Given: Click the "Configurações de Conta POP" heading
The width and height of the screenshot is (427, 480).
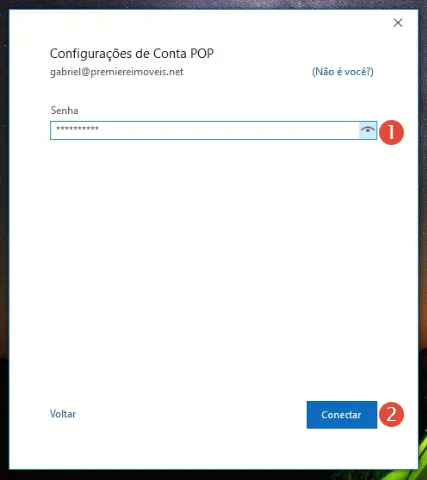Looking at the screenshot, I should tap(132, 54).
